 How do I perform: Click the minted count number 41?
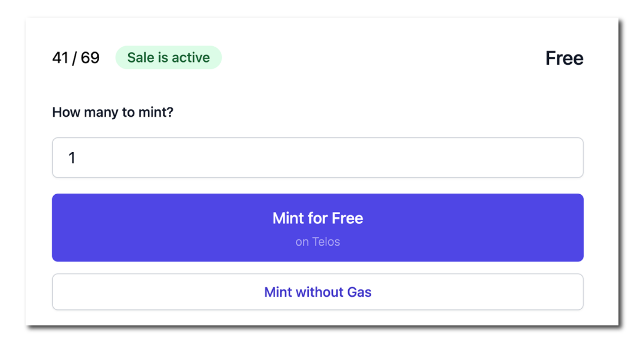tap(61, 57)
